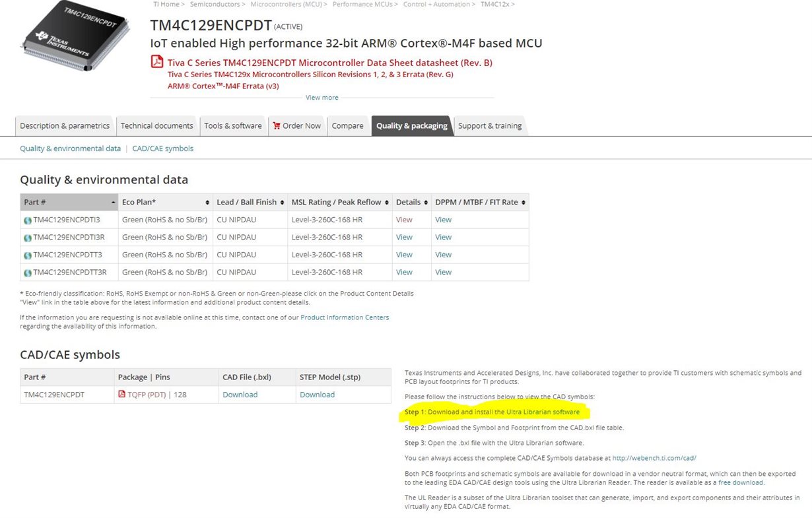The image size is (812, 518).
Task: Open the Silicon Revisions Errata (Rev. G) link
Action: tap(310, 74)
